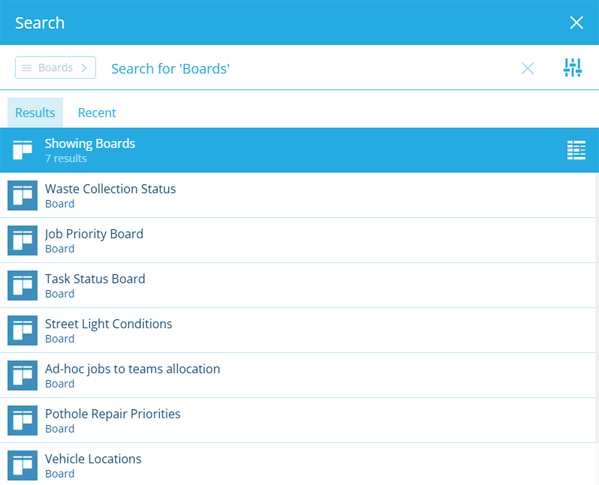The image size is (599, 485).
Task: Open the Task Status Board result
Action: pyautogui.click(x=298, y=285)
